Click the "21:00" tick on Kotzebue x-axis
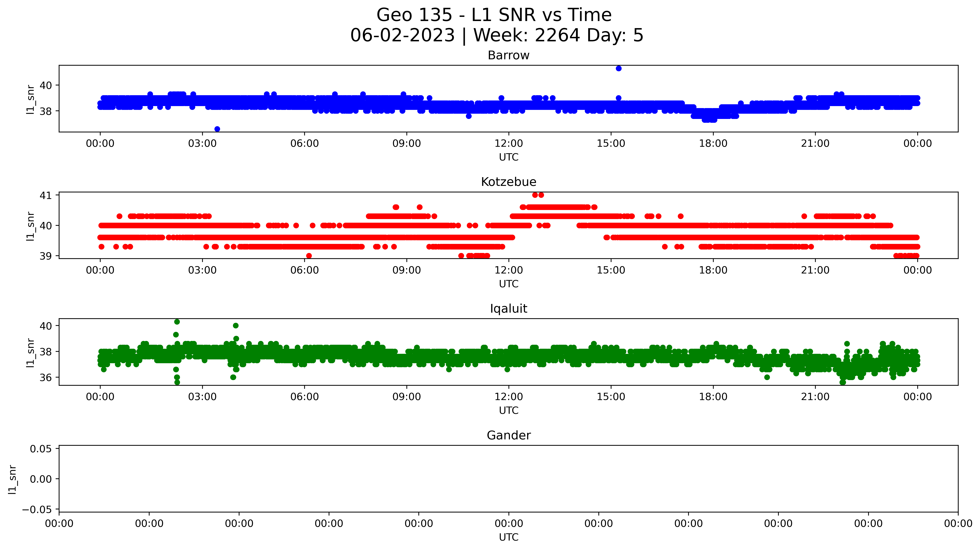This screenshot has width=980, height=550. (815, 270)
